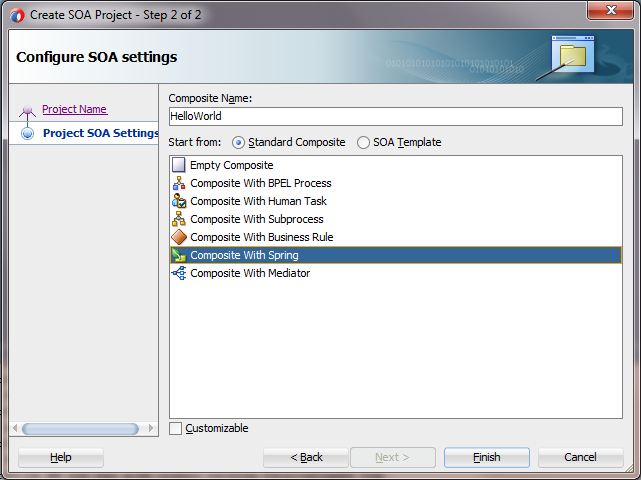Click the Mediator composite icon
The width and height of the screenshot is (641, 480).
pyautogui.click(x=179, y=273)
